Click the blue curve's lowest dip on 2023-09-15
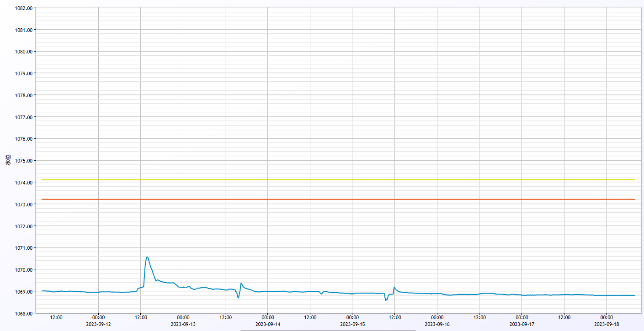The image size is (644, 331). click(x=386, y=300)
